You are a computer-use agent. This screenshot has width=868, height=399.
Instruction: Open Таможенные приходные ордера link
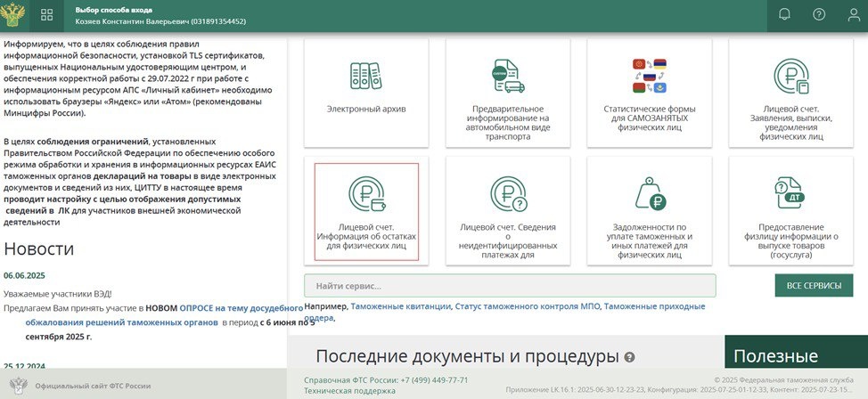coord(654,306)
